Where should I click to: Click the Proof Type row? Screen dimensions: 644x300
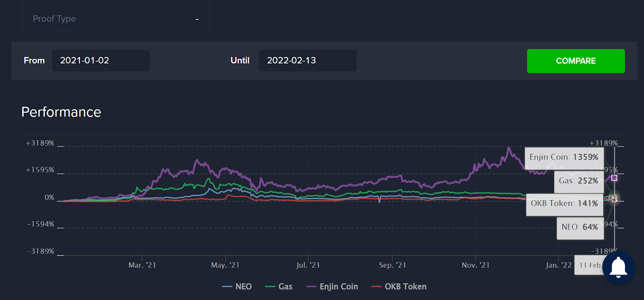click(x=116, y=19)
